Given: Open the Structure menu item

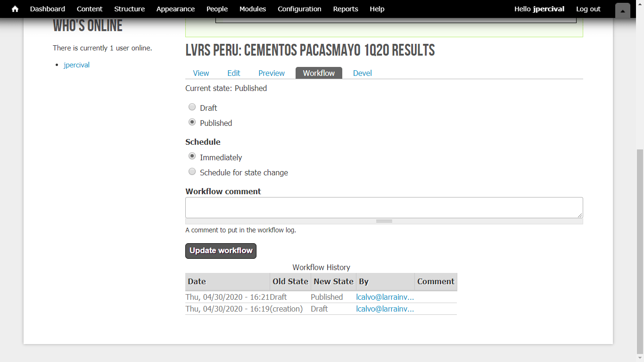Looking at the screenshot, I should click(129, 9).
